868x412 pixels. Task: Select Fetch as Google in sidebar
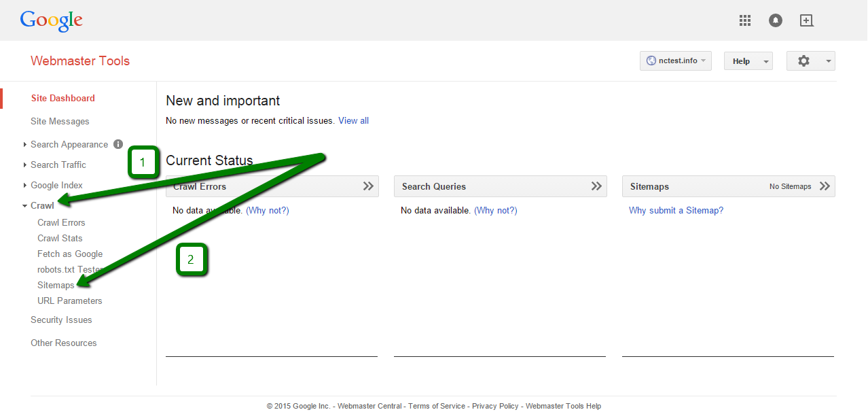pyautogui.click(x=70, y=254)
